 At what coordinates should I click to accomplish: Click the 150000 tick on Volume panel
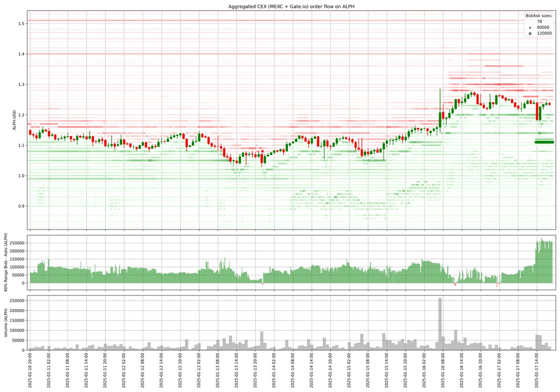pyautogui.click(x=18, y=321)
